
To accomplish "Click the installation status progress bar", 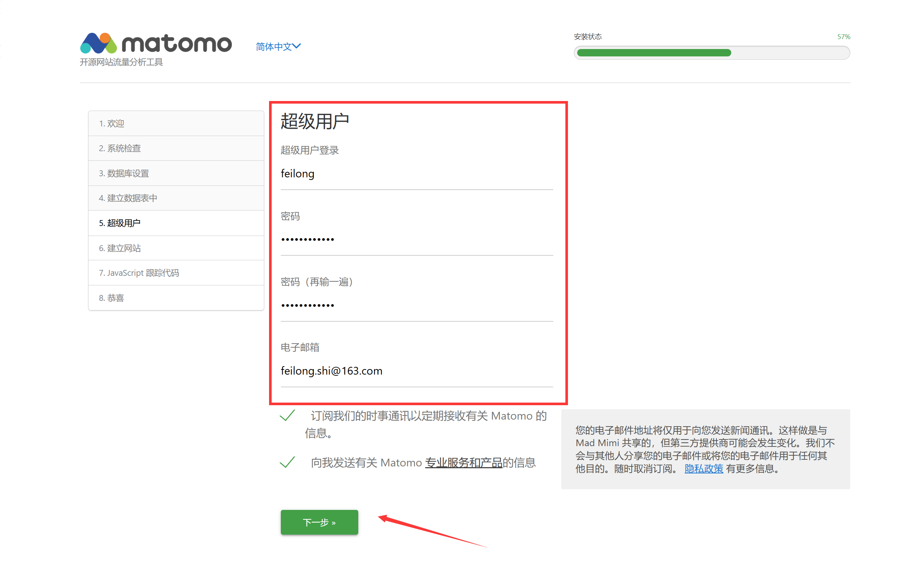I will pyautogui.click(x=711, y=53).
